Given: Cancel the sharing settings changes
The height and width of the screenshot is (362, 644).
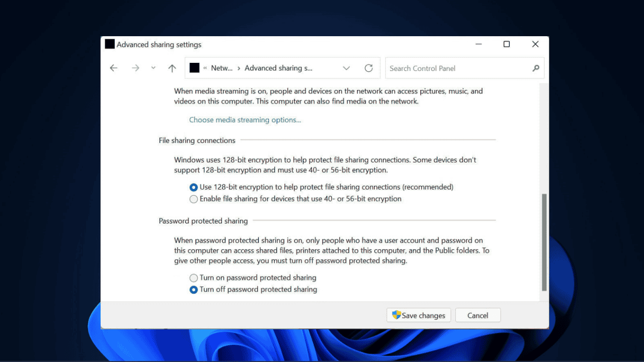Looking at the screenshot, I should pos(477,315).
